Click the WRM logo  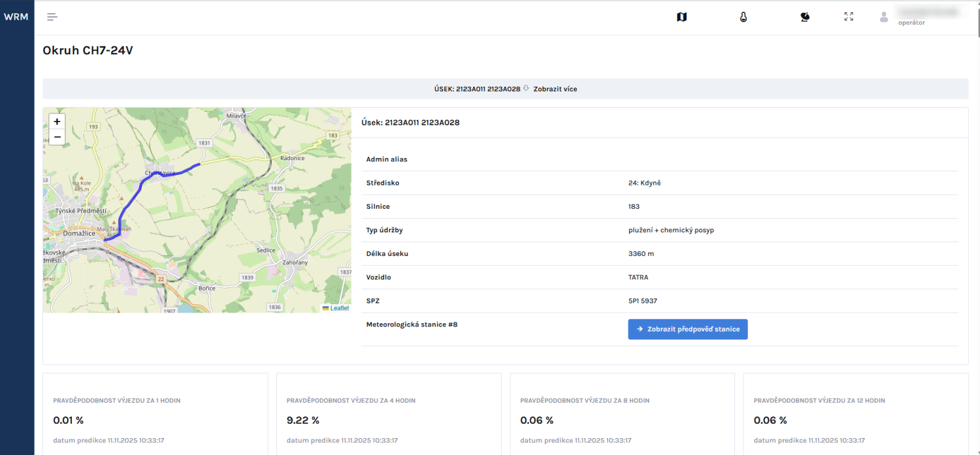click(16, 17)
